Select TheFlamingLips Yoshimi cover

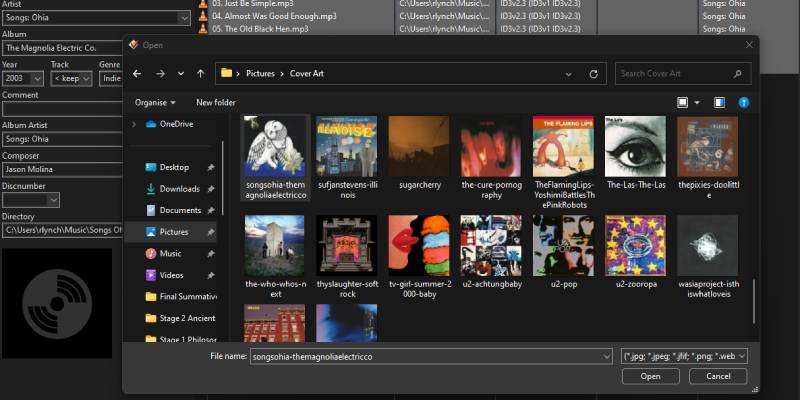coord(563,147)
